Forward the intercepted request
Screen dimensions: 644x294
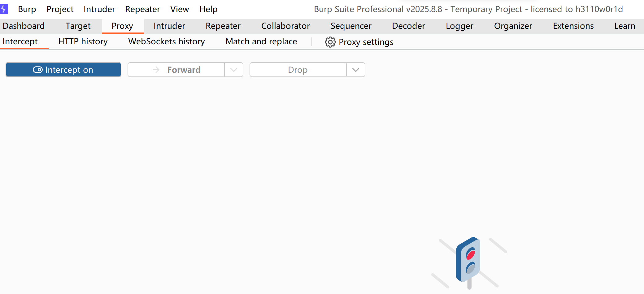[x=176, y=70]
